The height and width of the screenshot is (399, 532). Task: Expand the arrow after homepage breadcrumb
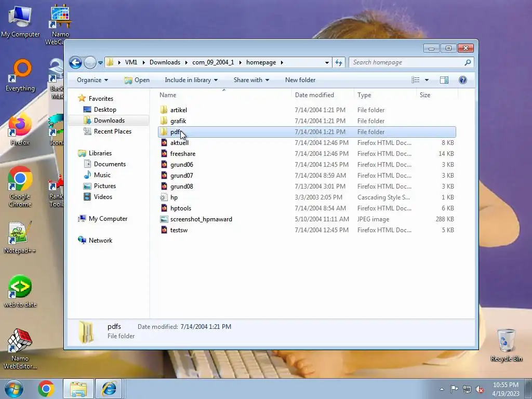[282, 62]
